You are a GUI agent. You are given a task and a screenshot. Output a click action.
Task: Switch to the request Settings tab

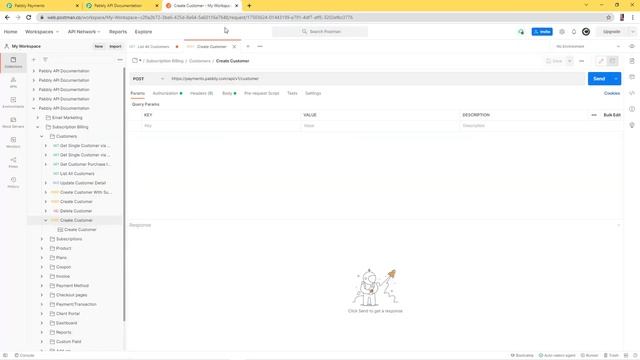point(313,93)
